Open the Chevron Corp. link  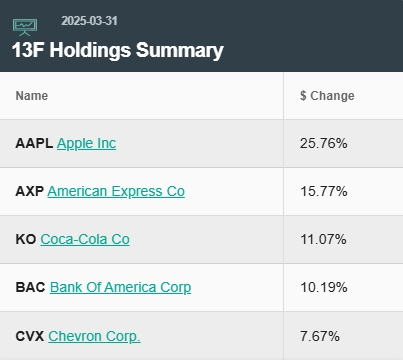(94, 336)
